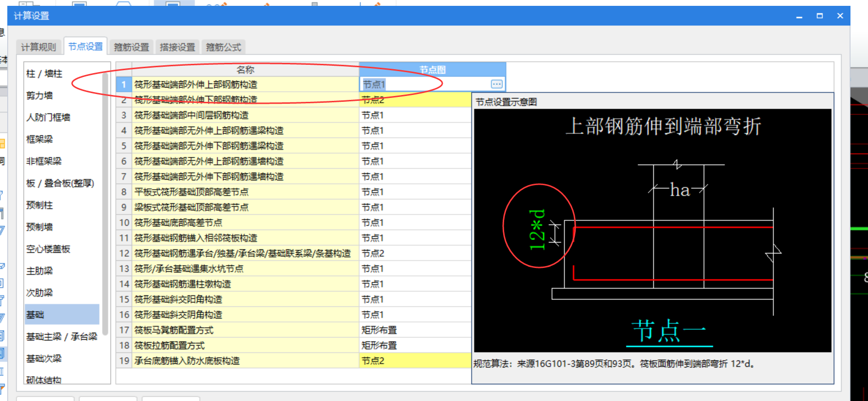Screen dimensions: 868x401
Task: Select row 筏形基础端部外伸上部钢筋构造
Action: [245, 84]
